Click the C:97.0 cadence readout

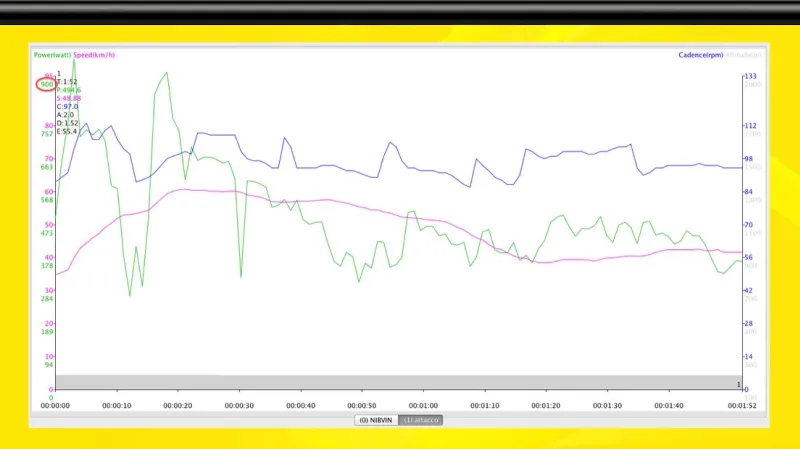coord(67,106)
